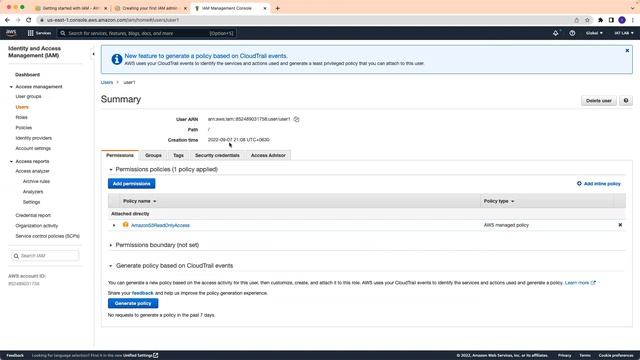This screenshot has width=640, height=360.
Task: Open the Learn more link
Action: (580, 282)
